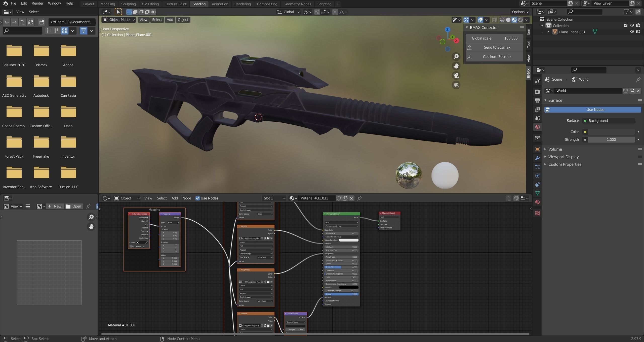The width and height of the screenshot is (644, 342).
Task: Hide Plane_Plane.001 with its eye icon
Action: [632, 32]
